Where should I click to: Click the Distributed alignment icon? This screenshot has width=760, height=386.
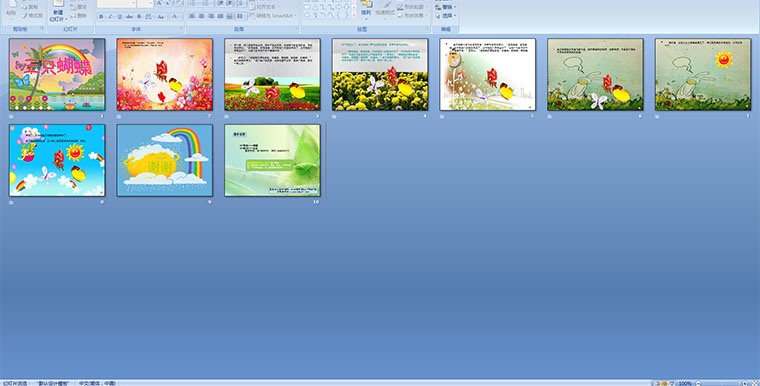click(230, 16)
